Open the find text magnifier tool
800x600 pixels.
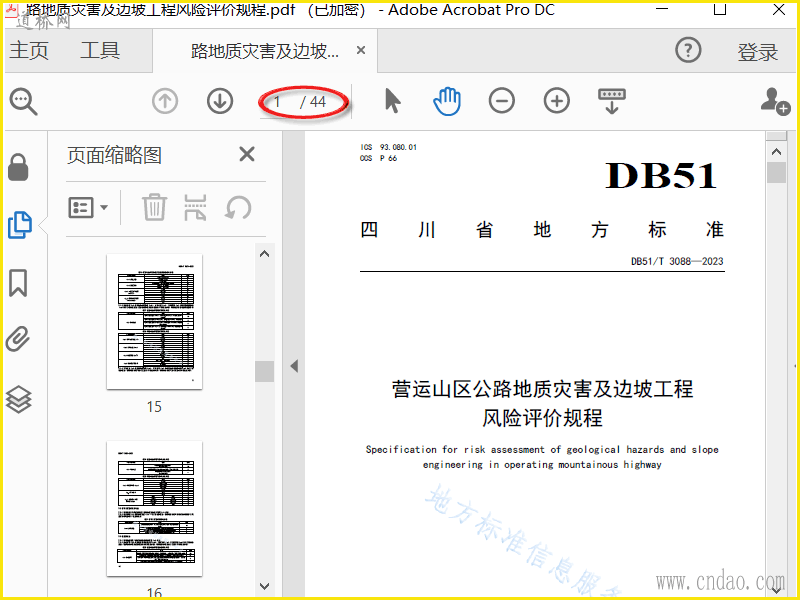(23, 102)
